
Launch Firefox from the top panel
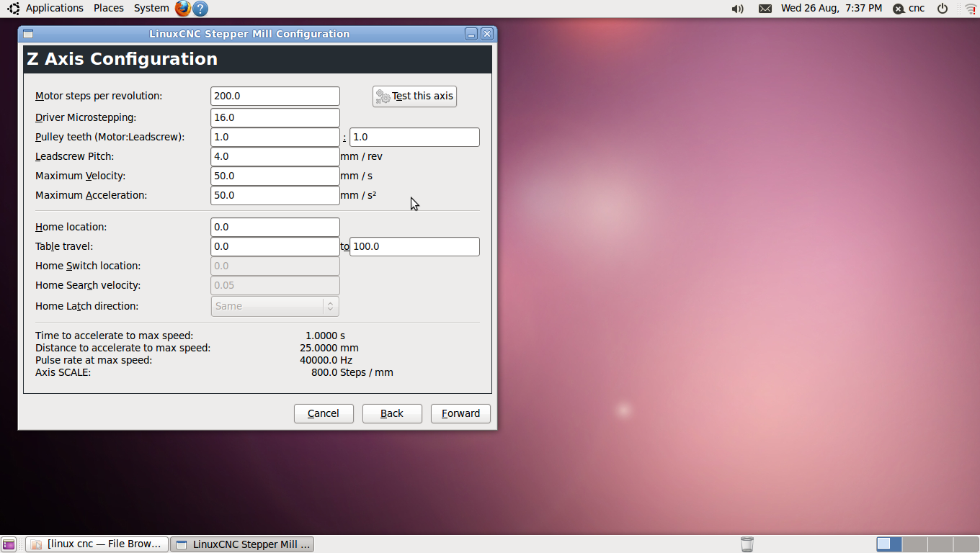[x=183, y=9]
